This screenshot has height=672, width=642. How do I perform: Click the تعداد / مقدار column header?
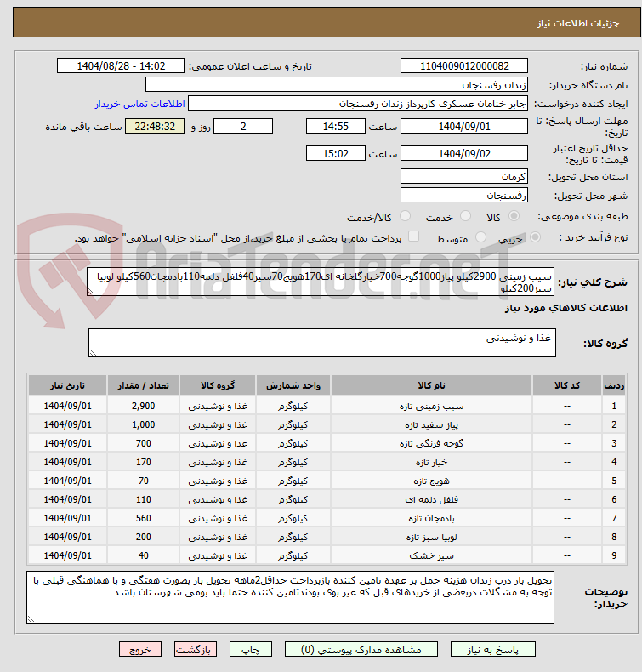point(143,385)
